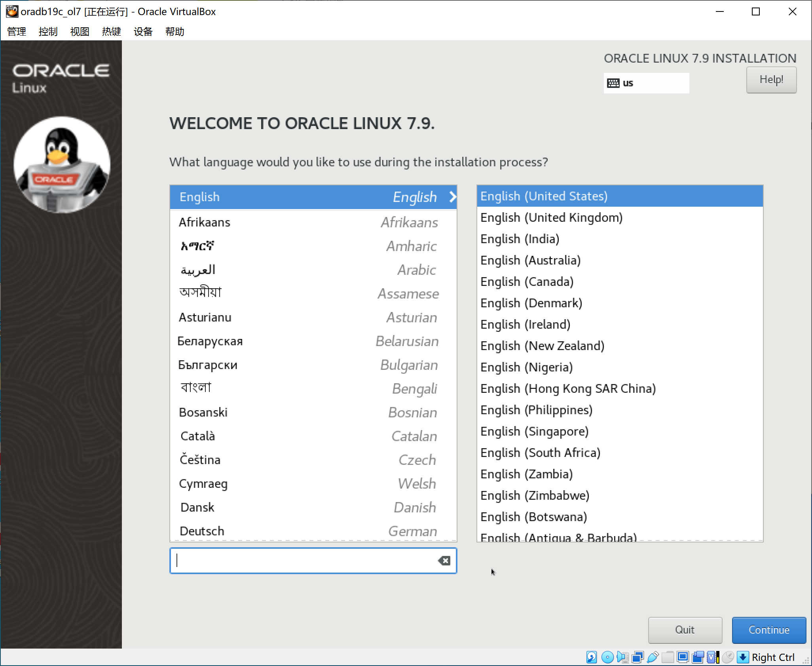Click the Help! button
Screen dimensions: 812x666
click(x=771, y=80)
